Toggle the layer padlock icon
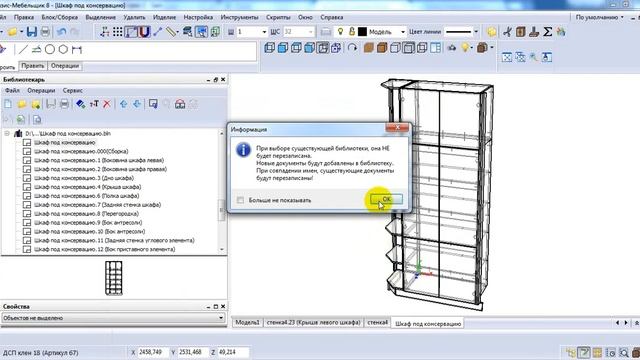 coord(351,31)
